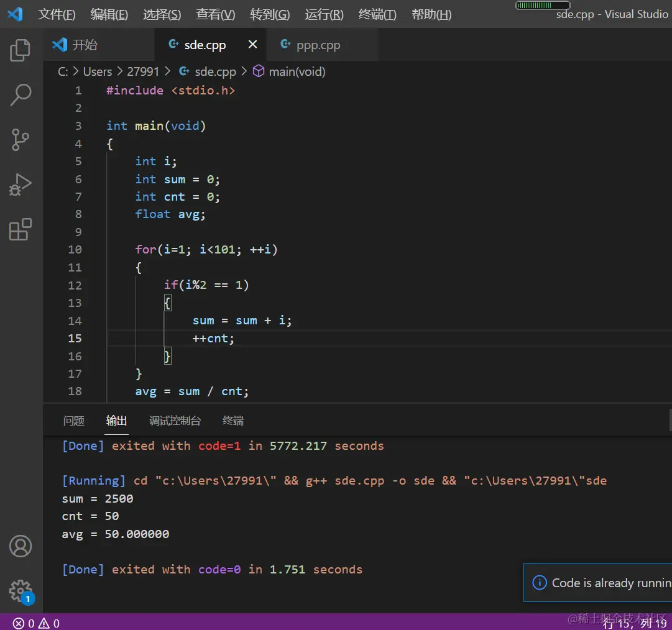Screen dimensions: 672x630
Task: Open the 运行(R) menu
Action: pos(324,14)
